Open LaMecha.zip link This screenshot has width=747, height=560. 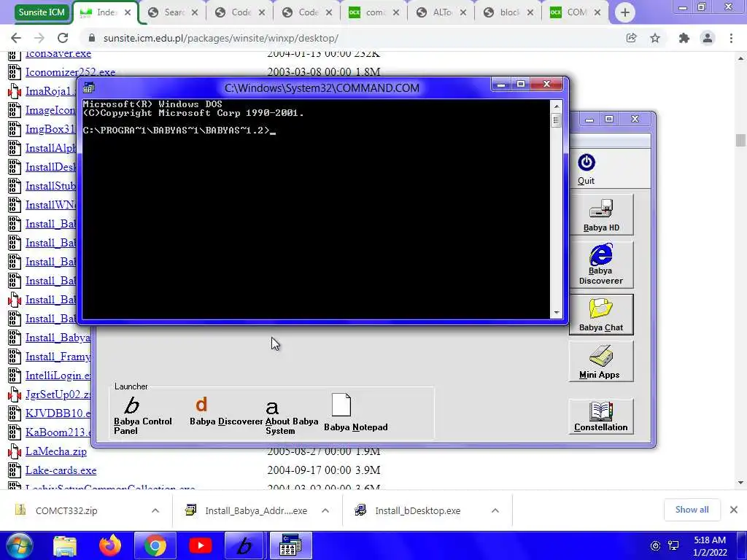[55, 451]
